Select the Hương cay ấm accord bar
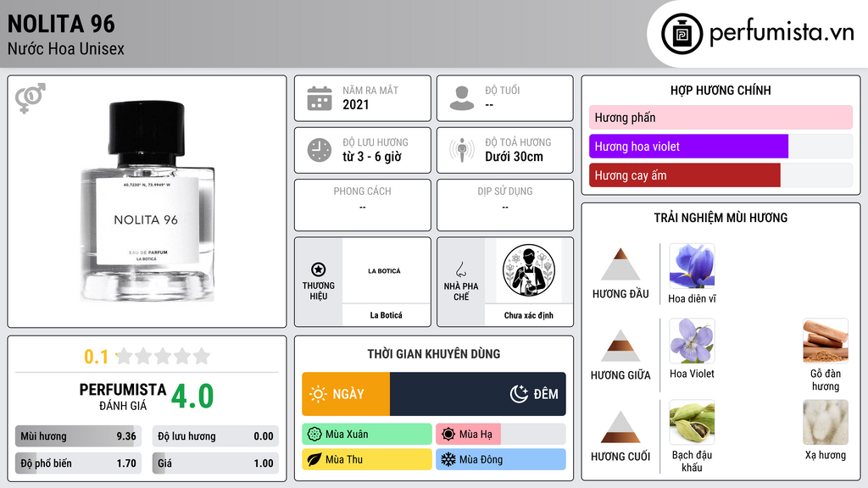The height and width of the screenshot is (488, 868). pos(721,175)
